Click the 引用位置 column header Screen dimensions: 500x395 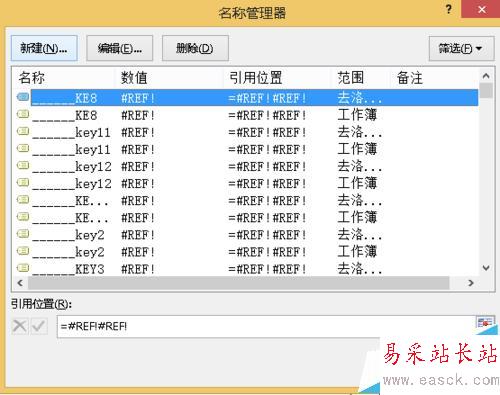pyautogui.click(x=256, y=78)
